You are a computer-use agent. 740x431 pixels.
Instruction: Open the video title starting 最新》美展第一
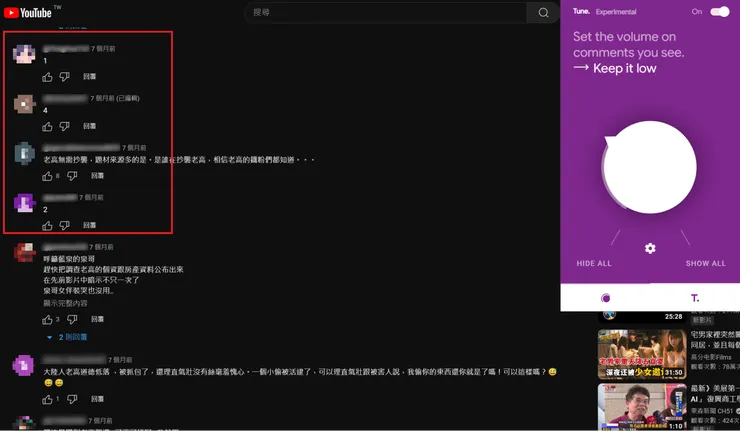[x=715, y=394]
